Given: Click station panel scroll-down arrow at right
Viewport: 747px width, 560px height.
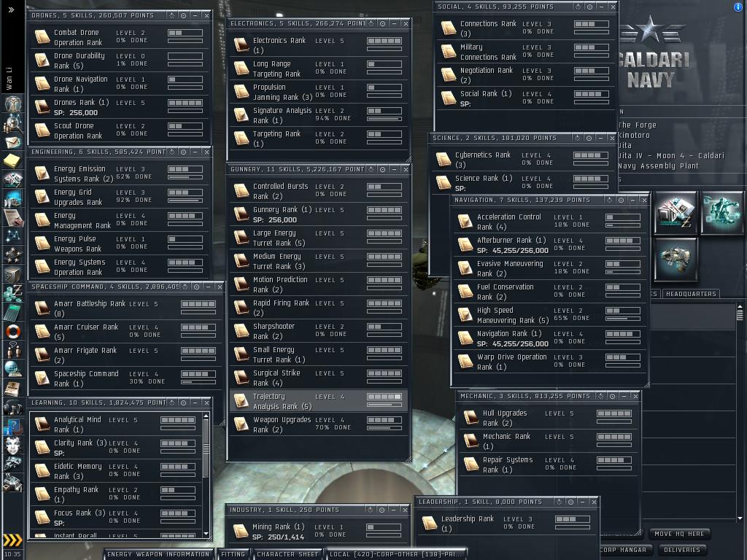Looking at the screenshot, I should [740, 518].
